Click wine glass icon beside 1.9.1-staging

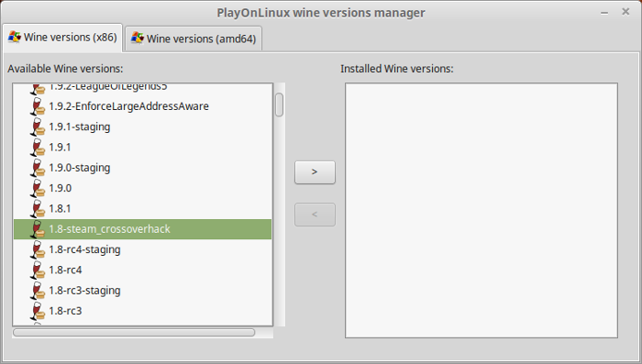[38, 127]
